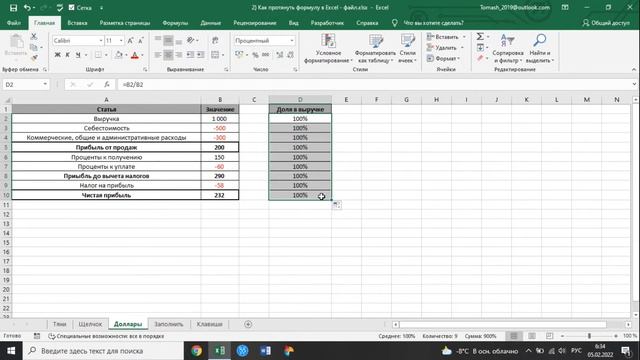The height and width of the screenshot is (360, 640).
Task: Decrease the font size with the smaller A
Action: click(x=140, y=40)
